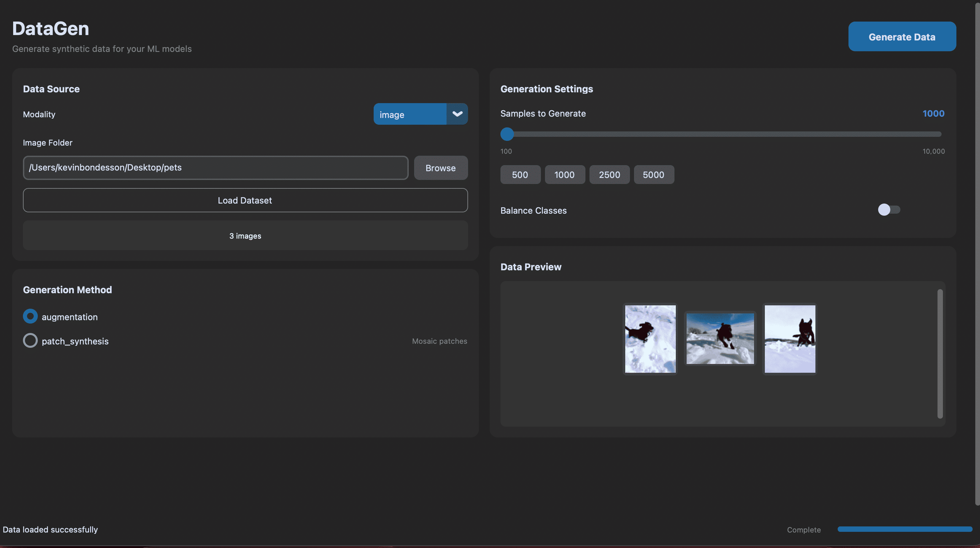The width and height of the screenshot is (980, 548).
Task: Choose the patch_synthesis radio option
Action: 30,341
